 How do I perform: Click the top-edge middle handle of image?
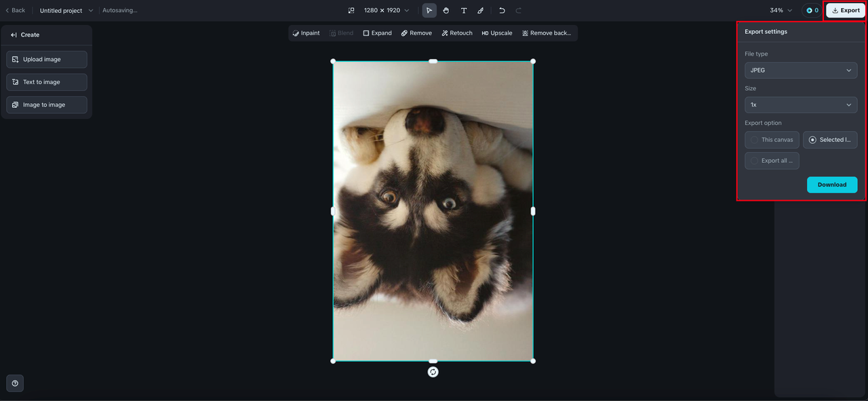[433, 61]
